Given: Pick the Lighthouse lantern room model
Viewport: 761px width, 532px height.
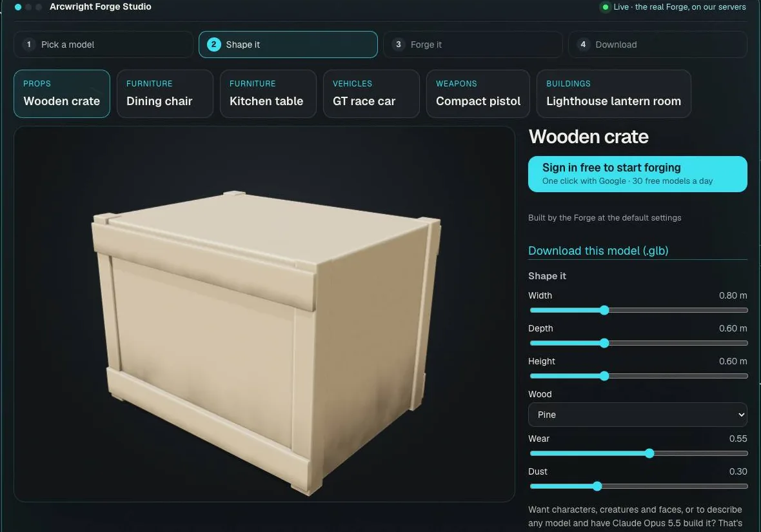Looking at the screenshot, I should click(614, 94).
